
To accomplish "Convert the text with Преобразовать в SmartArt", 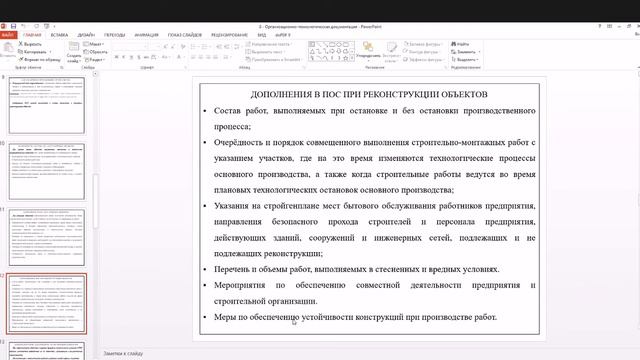I will click(273, 60).
